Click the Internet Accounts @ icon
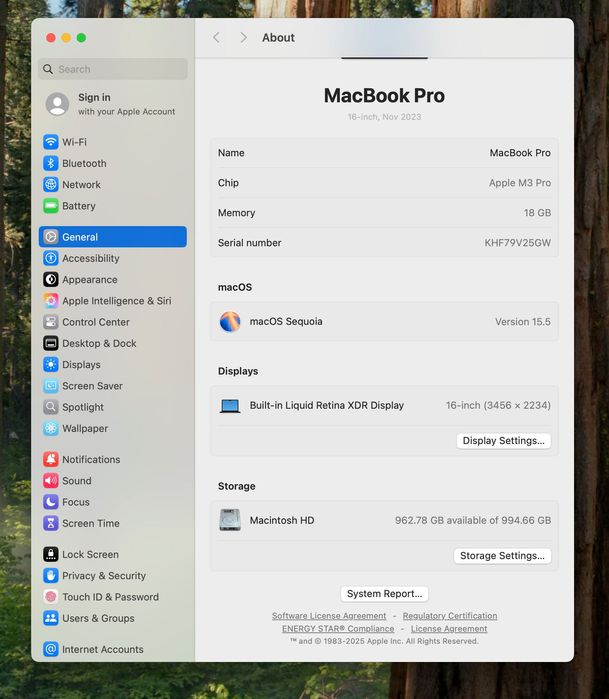The height and width of the screenshot is (699, 609). point(51,649)
